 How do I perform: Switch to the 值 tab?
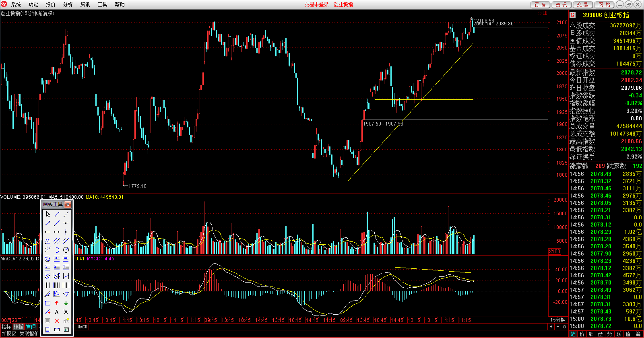pos(628,334)
